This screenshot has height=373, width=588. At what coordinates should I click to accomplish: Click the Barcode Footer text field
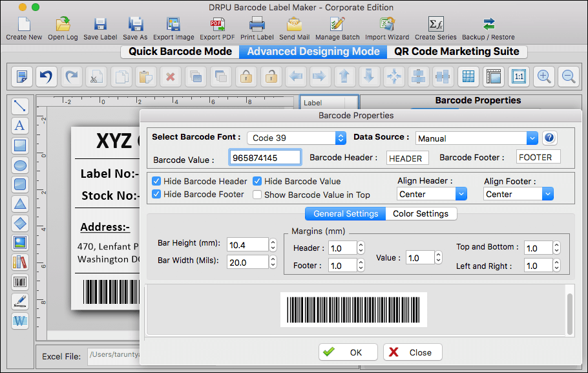538,157
